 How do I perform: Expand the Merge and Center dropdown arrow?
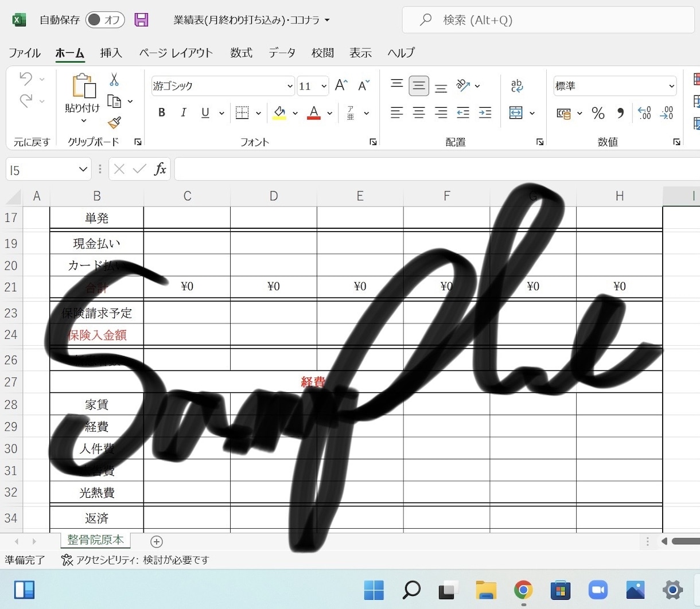pos(532,113)
